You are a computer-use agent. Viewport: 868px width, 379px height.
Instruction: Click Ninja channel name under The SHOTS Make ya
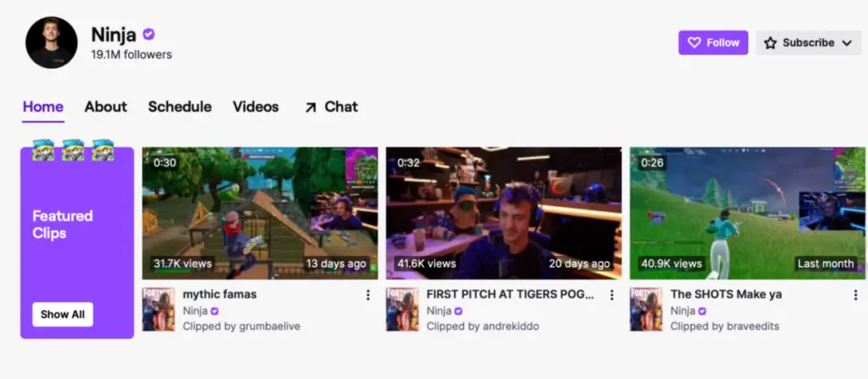[x=682, y=311]
